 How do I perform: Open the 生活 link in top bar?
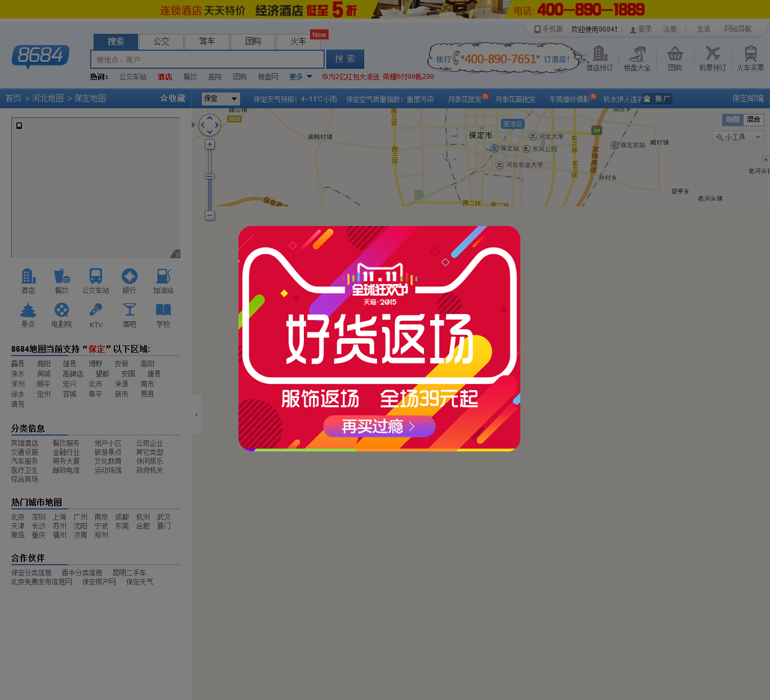pos(703,29)
